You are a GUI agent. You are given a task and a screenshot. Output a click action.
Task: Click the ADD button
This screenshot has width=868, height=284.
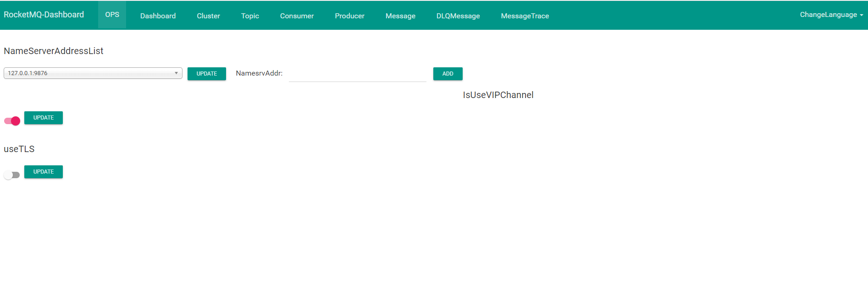448,74
